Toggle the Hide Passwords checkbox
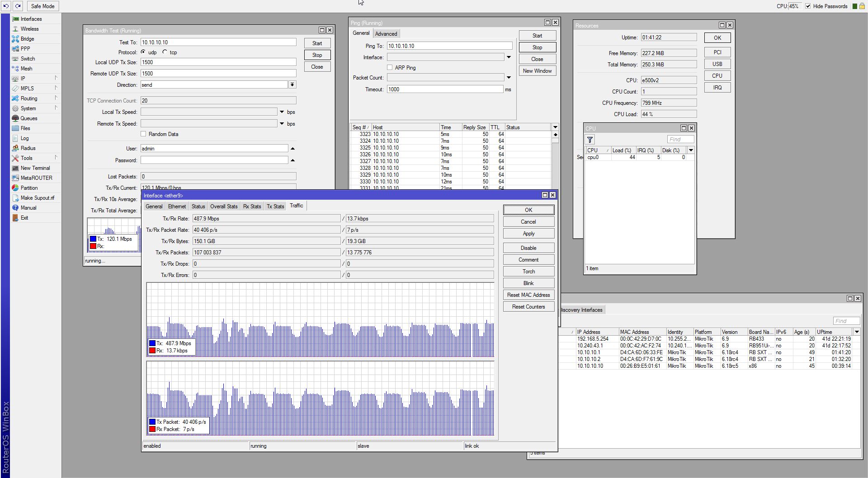 pos(808,6)
